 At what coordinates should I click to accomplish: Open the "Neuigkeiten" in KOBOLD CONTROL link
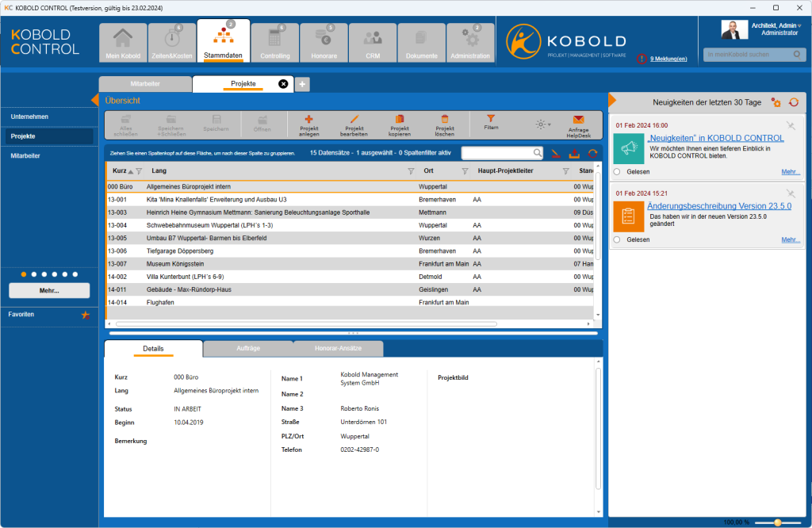coord(716,138)
